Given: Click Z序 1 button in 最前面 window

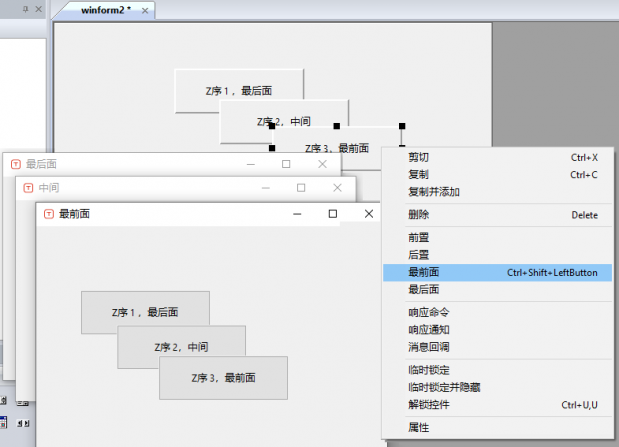Looking at the screenshot, I should point(145,312).
